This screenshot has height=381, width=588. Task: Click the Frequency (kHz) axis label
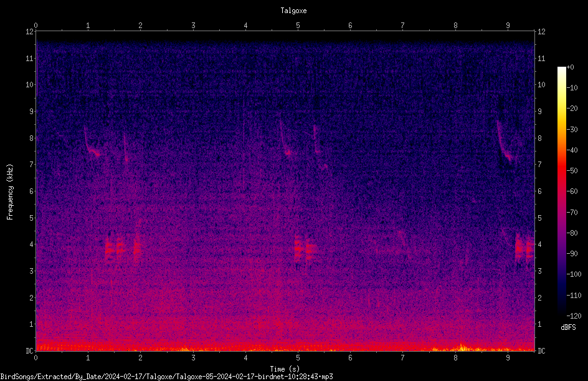pos(10,192)
